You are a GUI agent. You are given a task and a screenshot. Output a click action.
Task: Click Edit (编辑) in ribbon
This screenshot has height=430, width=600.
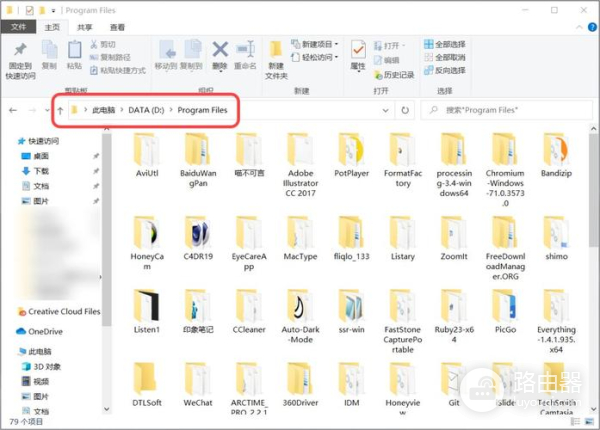point(386,60)
